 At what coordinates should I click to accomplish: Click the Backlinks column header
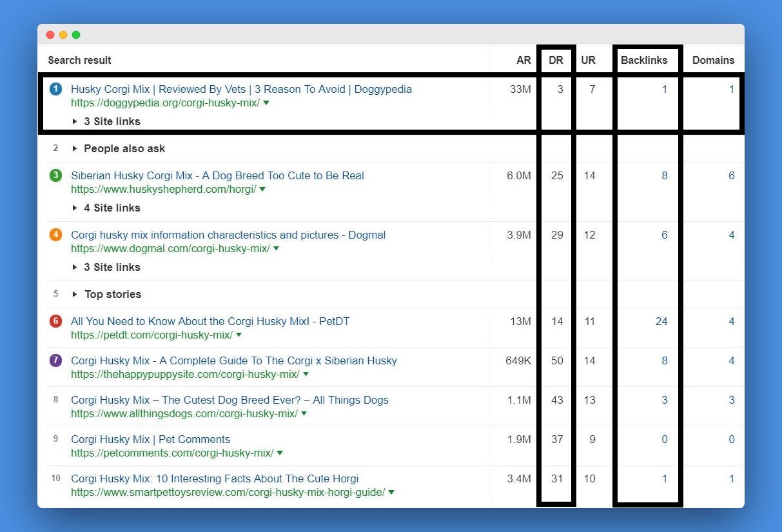pos(644,60)
